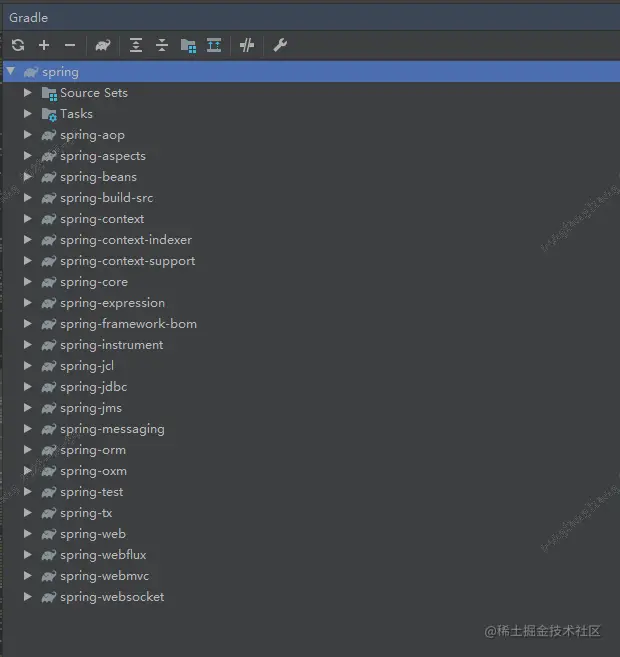The width and height of the screenshot is (620, 657).
Task: Expand the spring-build-src module arrow
Action: (x=28, y=197)
